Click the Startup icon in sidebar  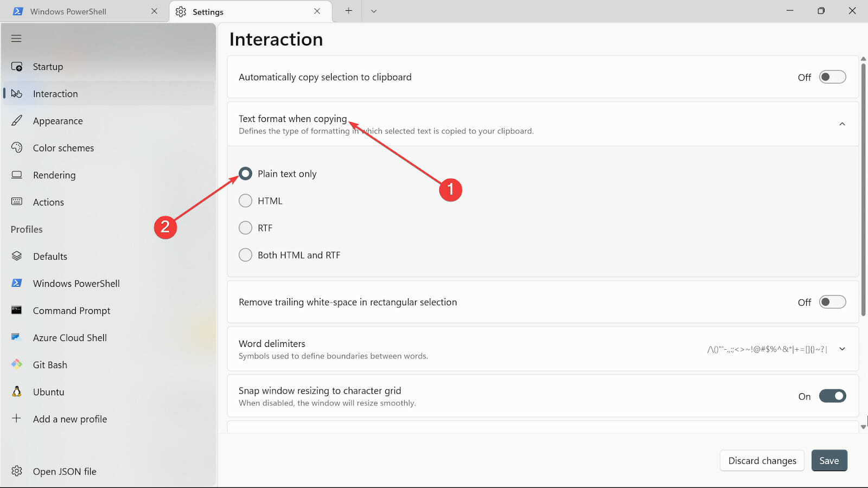(17, 67)
